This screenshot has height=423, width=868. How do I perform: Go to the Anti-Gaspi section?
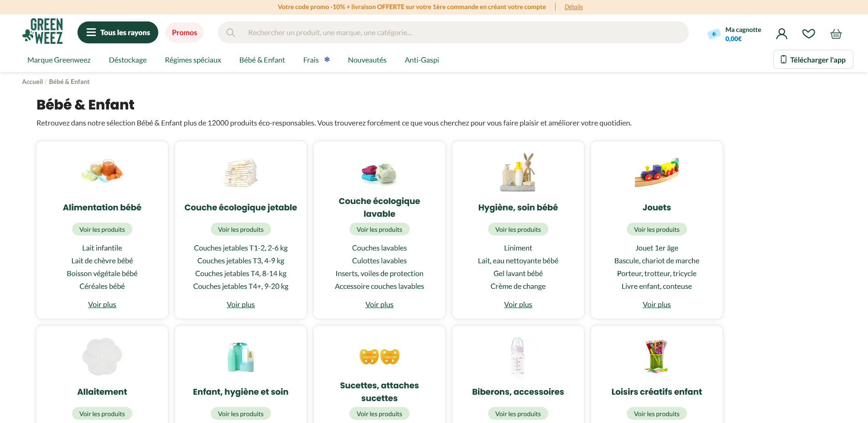click(x=422, y=60)
